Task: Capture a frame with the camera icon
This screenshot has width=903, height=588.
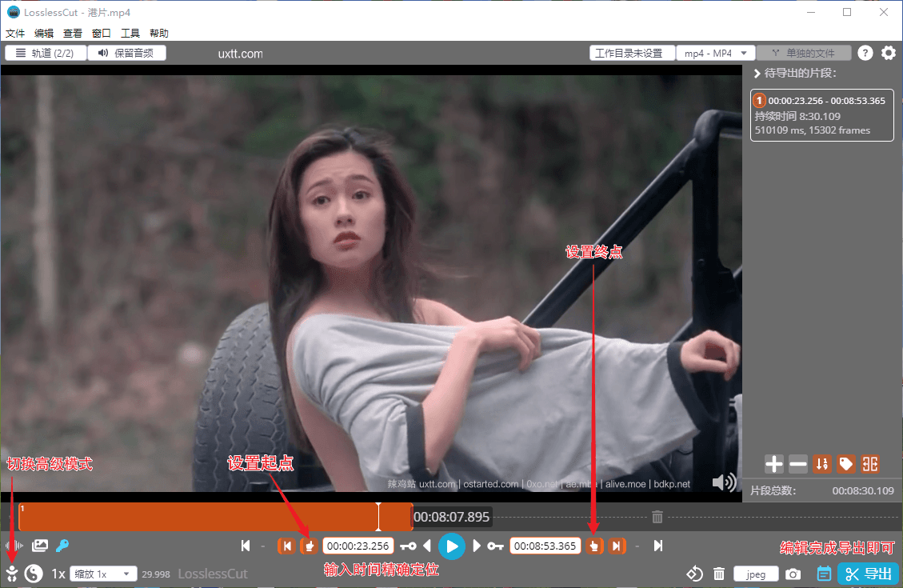Action: click(793, 574)
